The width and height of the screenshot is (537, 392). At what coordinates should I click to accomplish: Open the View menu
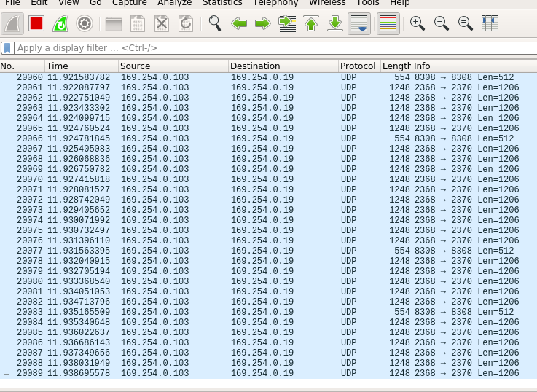68,3
